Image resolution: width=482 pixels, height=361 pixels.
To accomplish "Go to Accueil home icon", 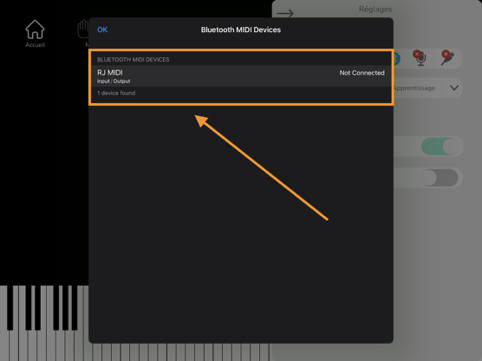I will coord(35,34).
